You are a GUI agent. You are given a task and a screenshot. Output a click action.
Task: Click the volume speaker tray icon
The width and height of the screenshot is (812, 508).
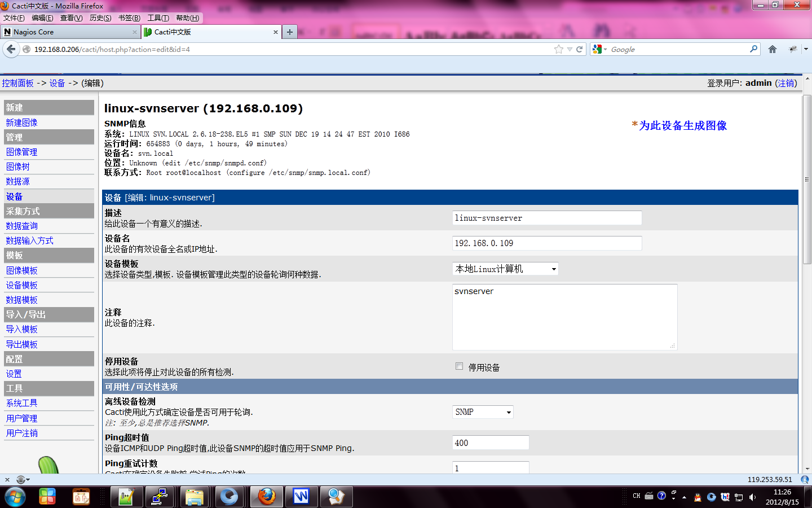752,497
